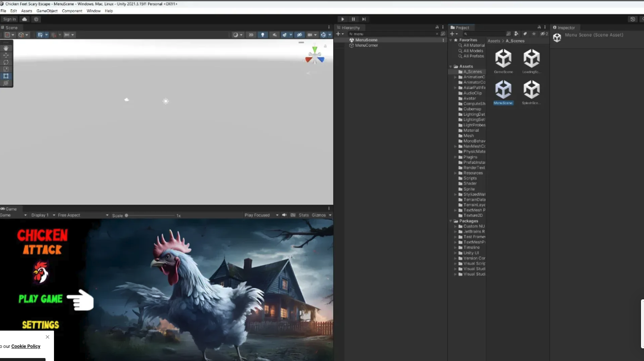The width and height of the screenshot is (644, 361).
Task: Toggle scene lighting lightbulb
Action: [x=263, y=35]
